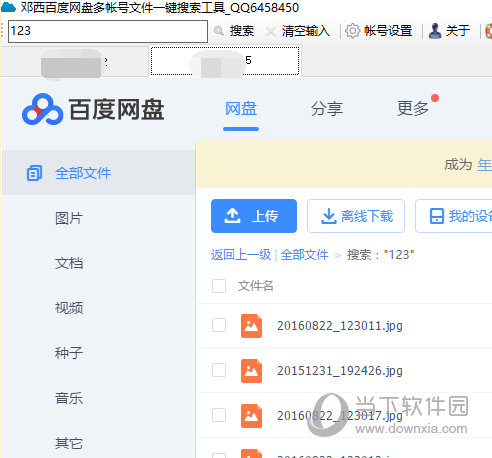
Task: Switch to the first blurred account tab
Action: [x=74, y=62]
